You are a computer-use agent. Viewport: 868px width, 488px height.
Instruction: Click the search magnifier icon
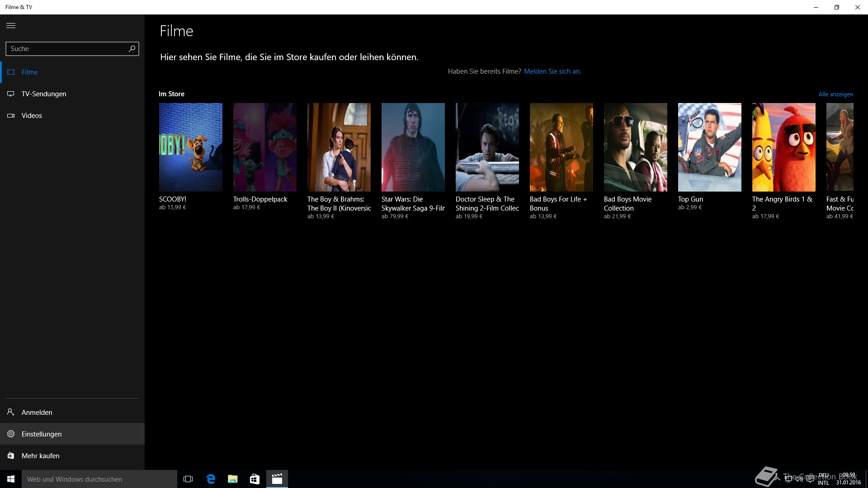pyautogui.click(x=132, y=49)
